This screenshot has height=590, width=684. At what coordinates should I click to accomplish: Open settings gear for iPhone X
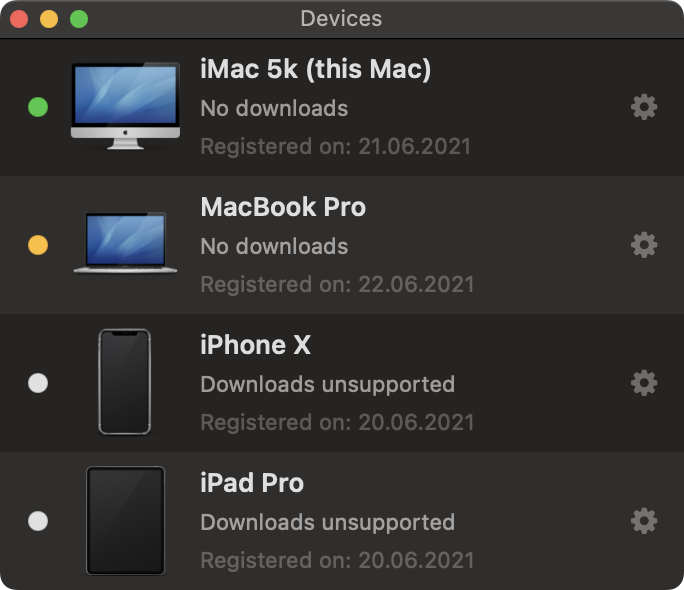point(644,383)
